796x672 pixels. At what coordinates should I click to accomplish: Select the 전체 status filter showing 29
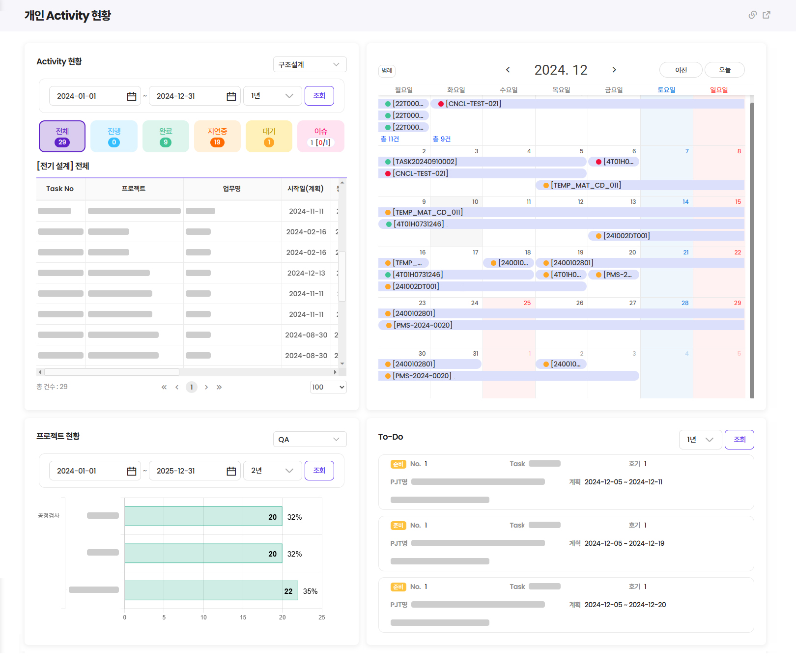click(62, 137)
